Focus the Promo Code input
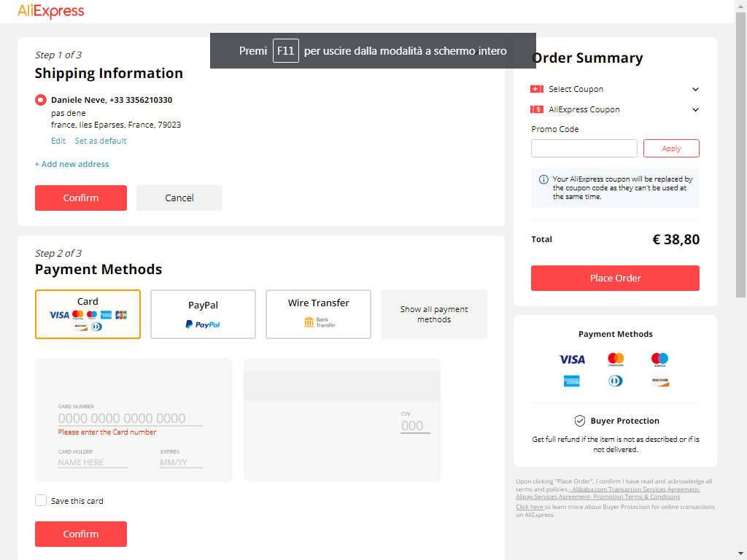 pyautogui.click(x=584, y=149)
